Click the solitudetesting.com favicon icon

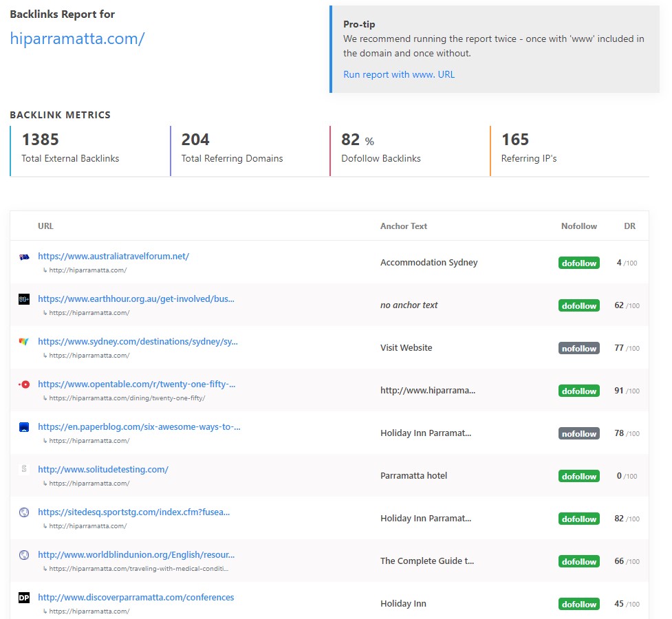point(24,468)
